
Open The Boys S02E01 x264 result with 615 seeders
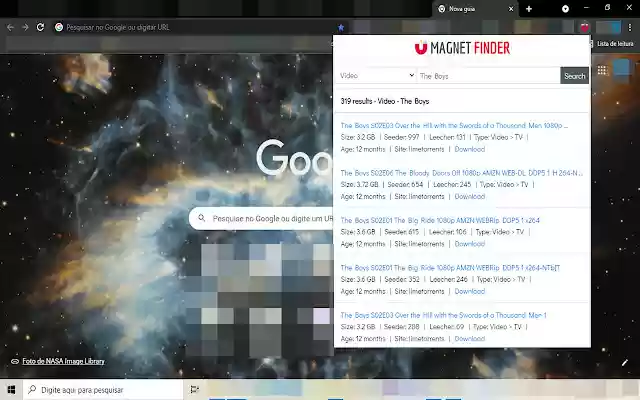pyautogui.click(x=440, y=220)
